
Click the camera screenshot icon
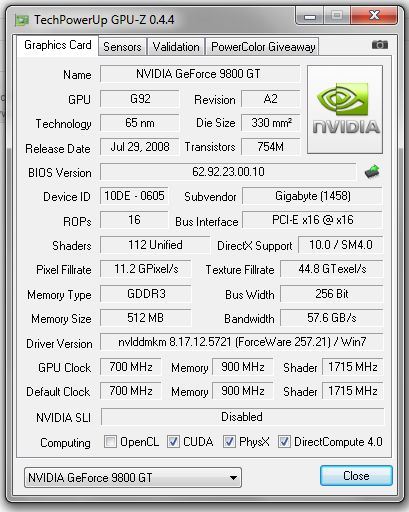tap(380, 45)
